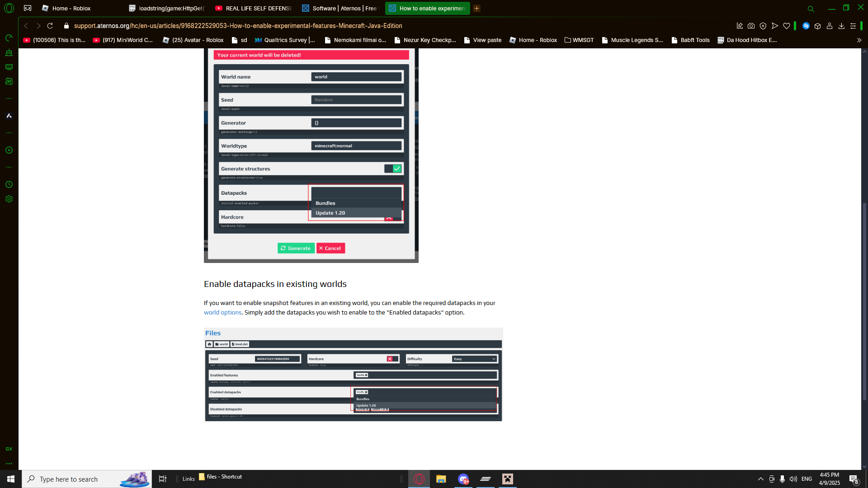The image size is (868, 488).
Task: Go forward to the next page
Action: pos(38,26)
